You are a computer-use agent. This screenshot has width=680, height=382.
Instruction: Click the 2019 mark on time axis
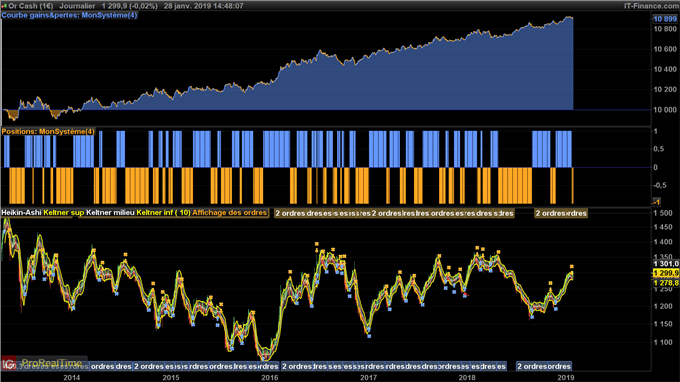pyautogui.click(x=566, y=378)
